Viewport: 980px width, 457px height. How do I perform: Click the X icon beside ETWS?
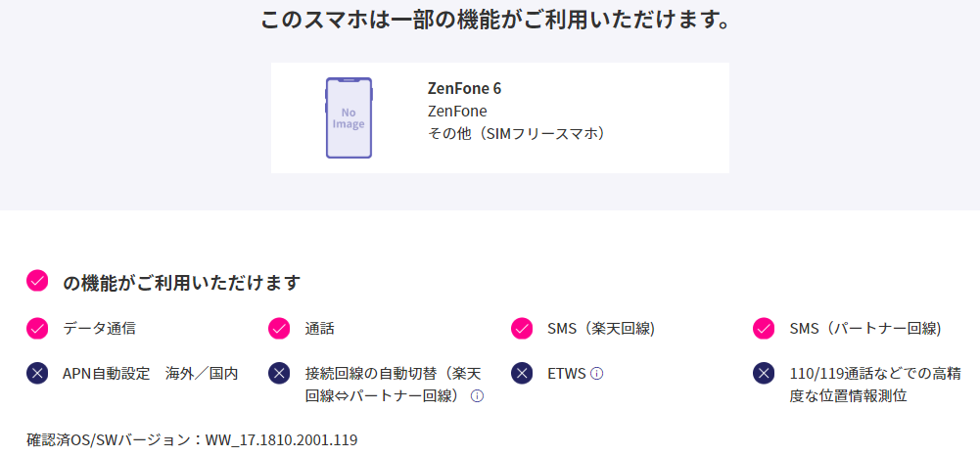click(521, 374)
